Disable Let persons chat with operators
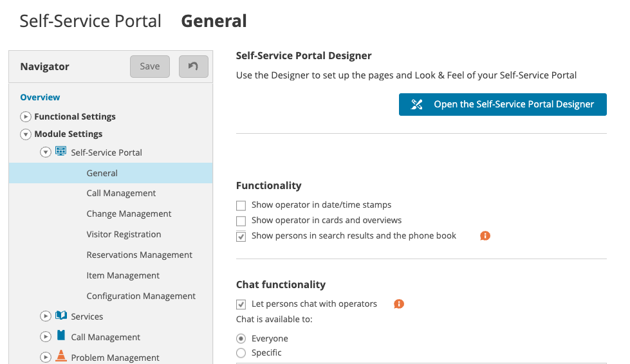This screenshot has width=630, height=364. click(x=241, y=304)
